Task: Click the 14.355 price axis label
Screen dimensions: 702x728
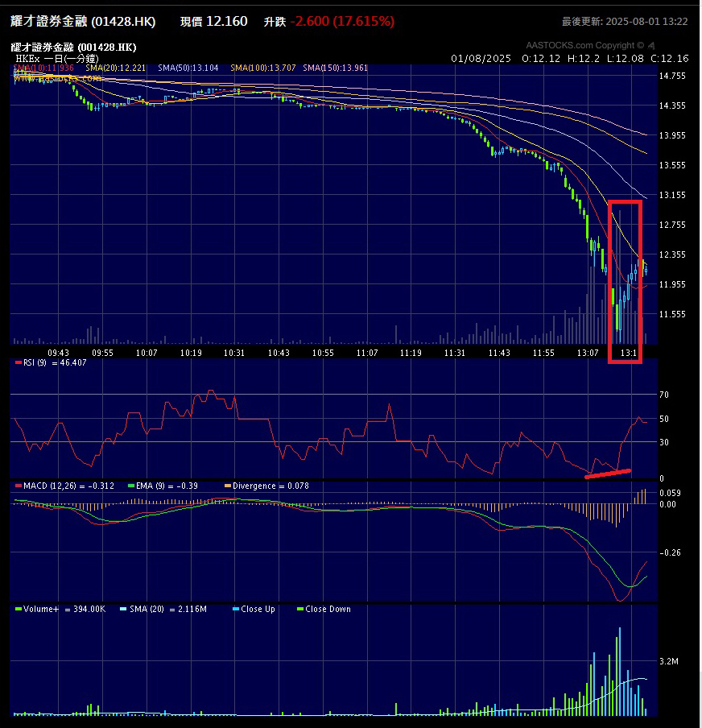Action: click(672, 105)
